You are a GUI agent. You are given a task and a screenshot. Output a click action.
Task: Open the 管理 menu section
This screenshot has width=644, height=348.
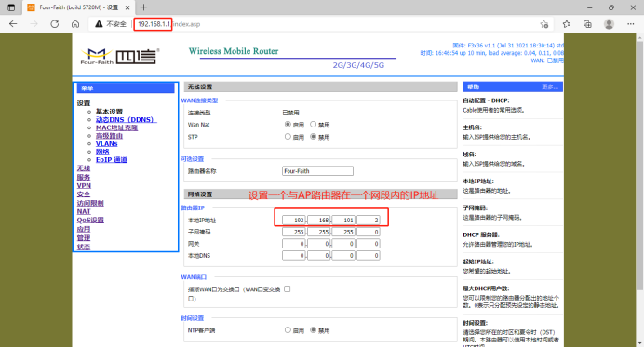[84, 238]
